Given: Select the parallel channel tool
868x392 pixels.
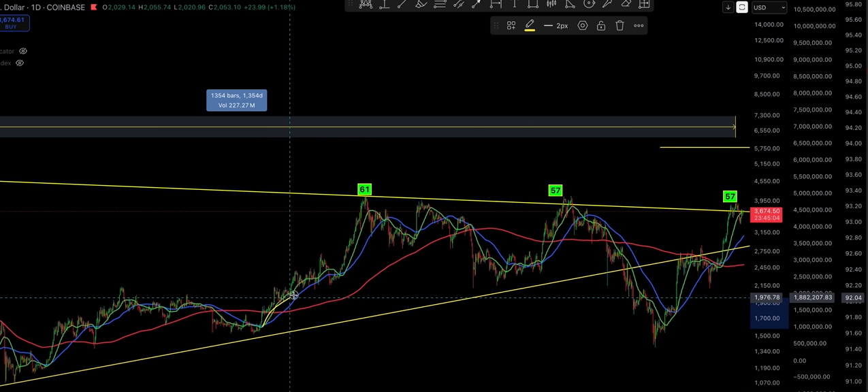Looking at the screenshot, I should click(x=458, y=4).
